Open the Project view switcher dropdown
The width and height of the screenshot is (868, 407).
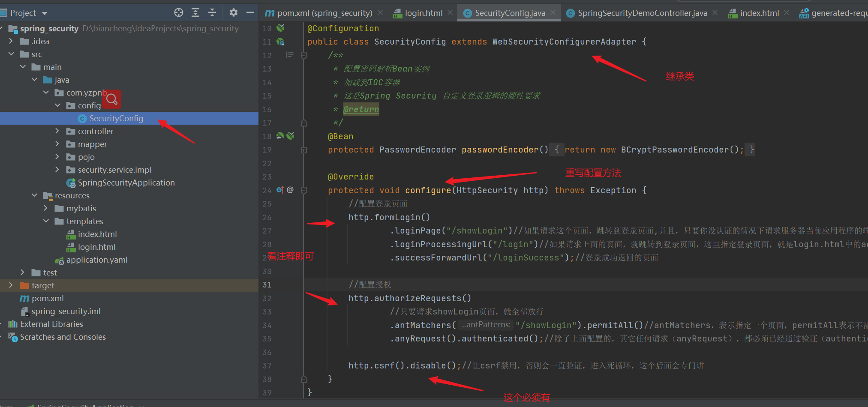(x=44, y=12)
